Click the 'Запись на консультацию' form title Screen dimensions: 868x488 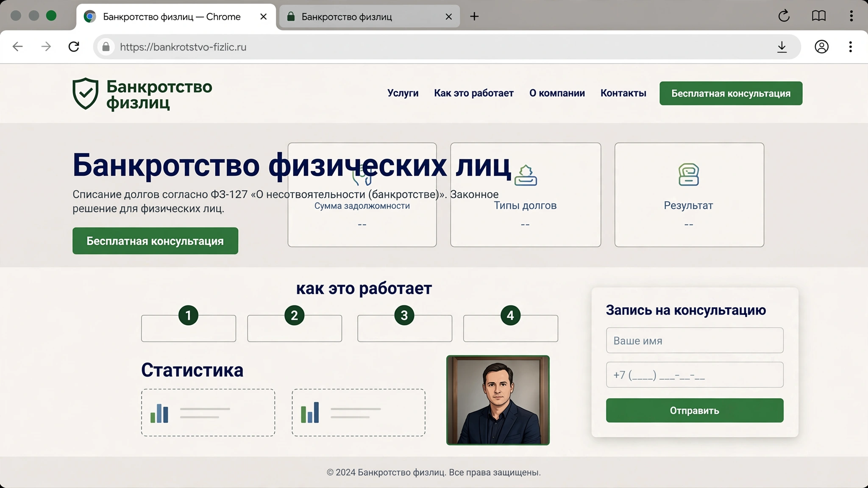pos(686,310)
